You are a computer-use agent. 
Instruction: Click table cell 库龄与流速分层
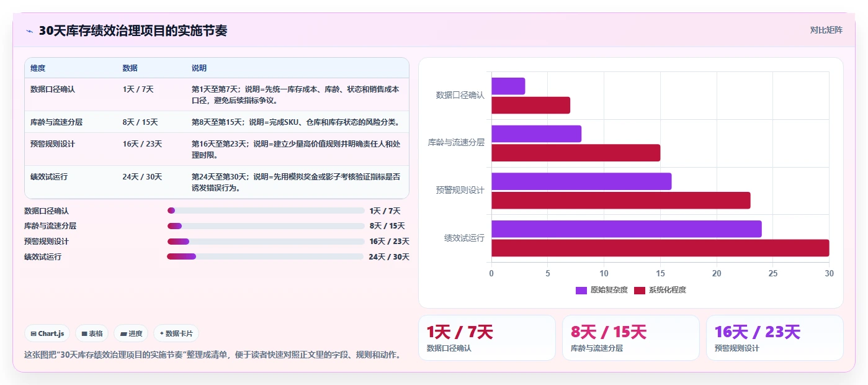pyautogui.click(x=56, y=122)
